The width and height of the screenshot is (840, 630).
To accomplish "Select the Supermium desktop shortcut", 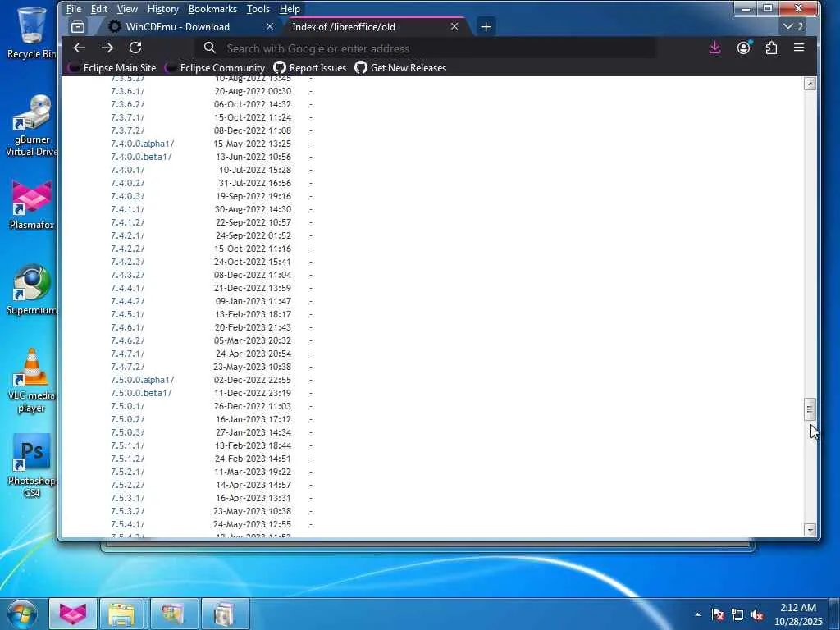I will 32,290.
